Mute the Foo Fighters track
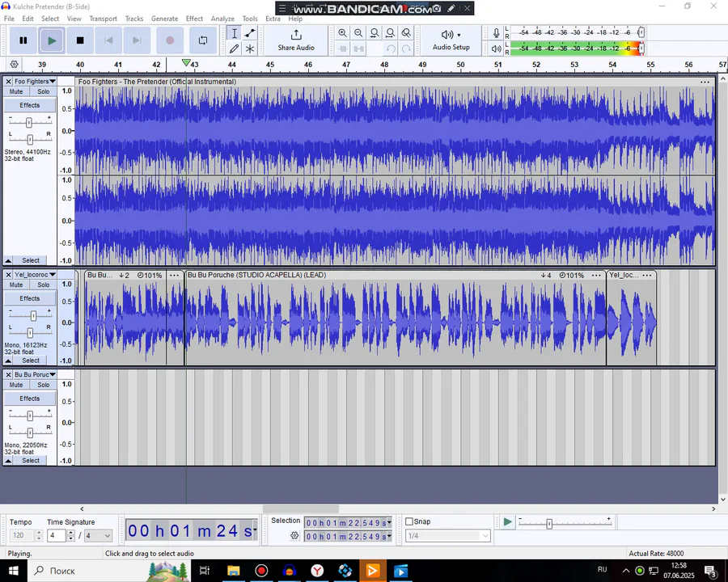728x582 pixels. pyautogui.click(x=16, y=91)
